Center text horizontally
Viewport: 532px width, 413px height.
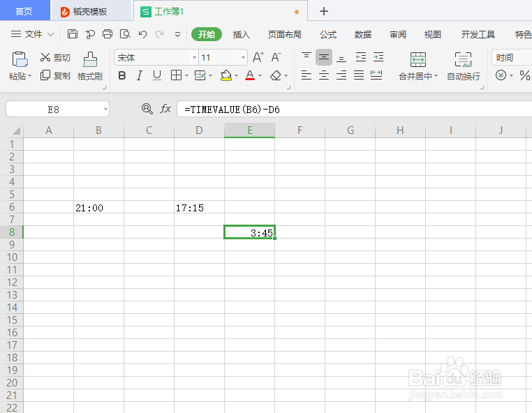[x=324, y=75]
